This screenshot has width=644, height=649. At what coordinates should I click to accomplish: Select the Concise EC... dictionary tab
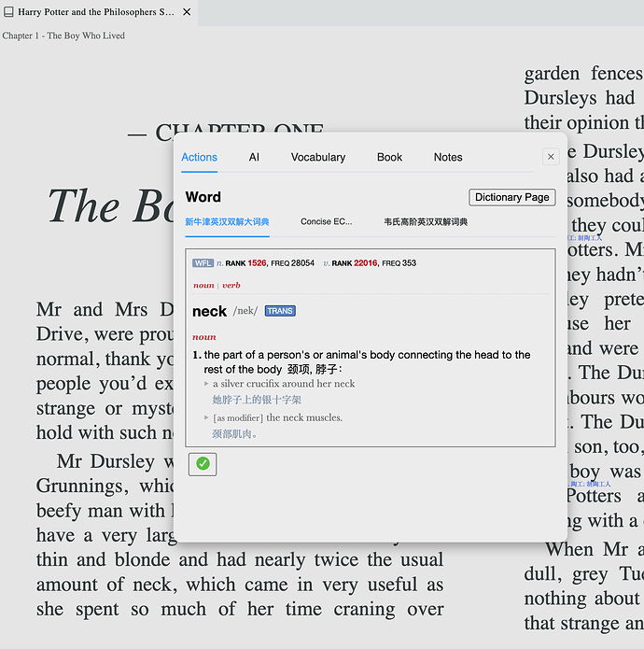(327, 222)
